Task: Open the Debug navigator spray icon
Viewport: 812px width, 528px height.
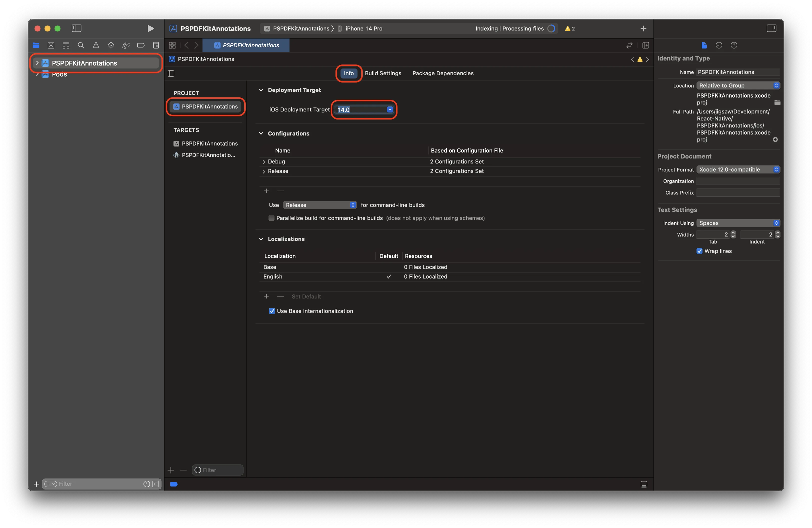Action: [x=125, y=45]
